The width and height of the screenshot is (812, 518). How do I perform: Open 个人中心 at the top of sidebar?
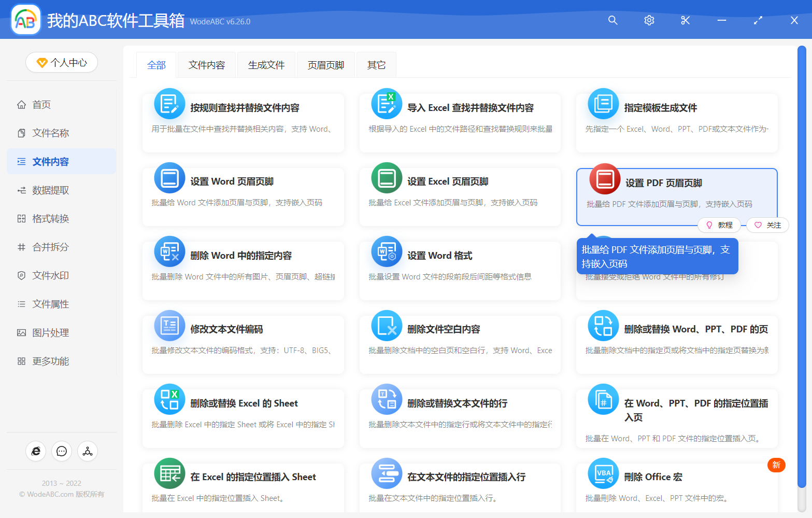[x=62, y=62]
